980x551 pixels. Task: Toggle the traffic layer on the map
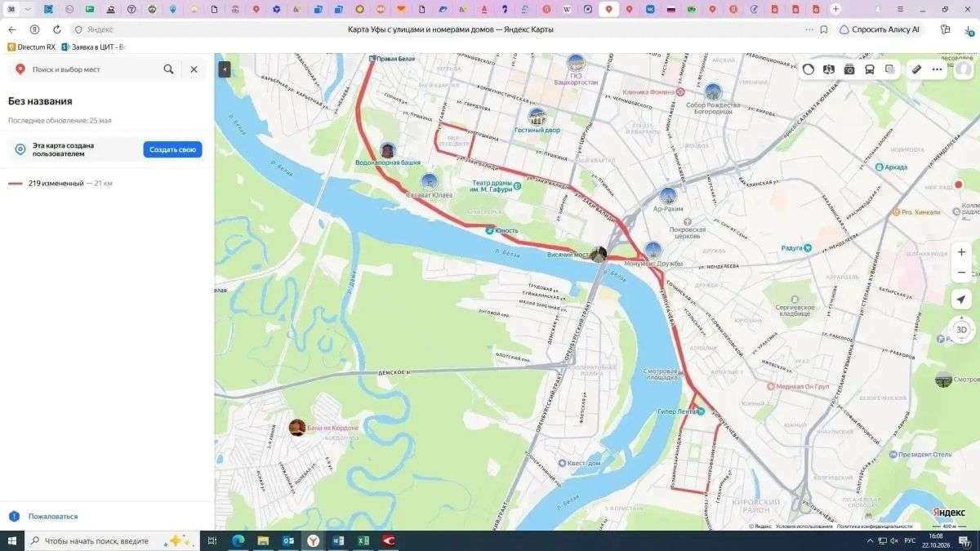point(808,69)
